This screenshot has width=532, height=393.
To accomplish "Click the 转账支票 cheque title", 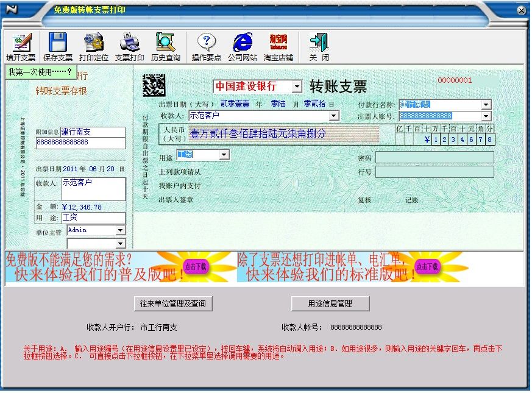I will [338, 87].
